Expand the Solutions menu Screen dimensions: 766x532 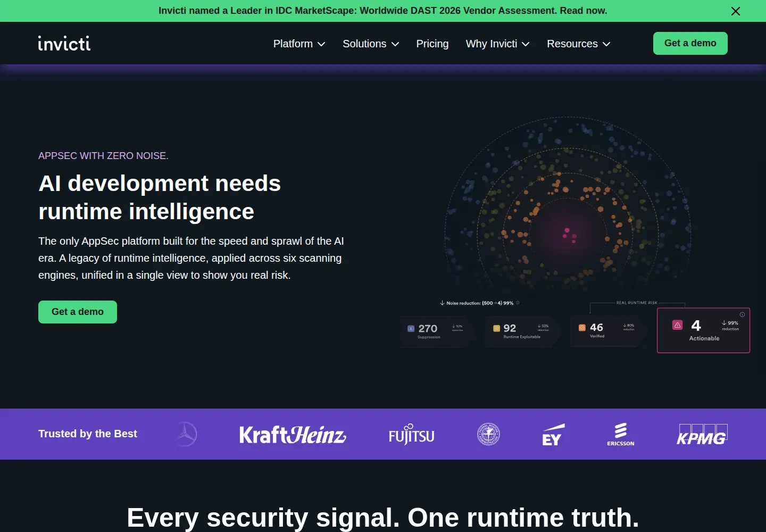click(371, 44)
